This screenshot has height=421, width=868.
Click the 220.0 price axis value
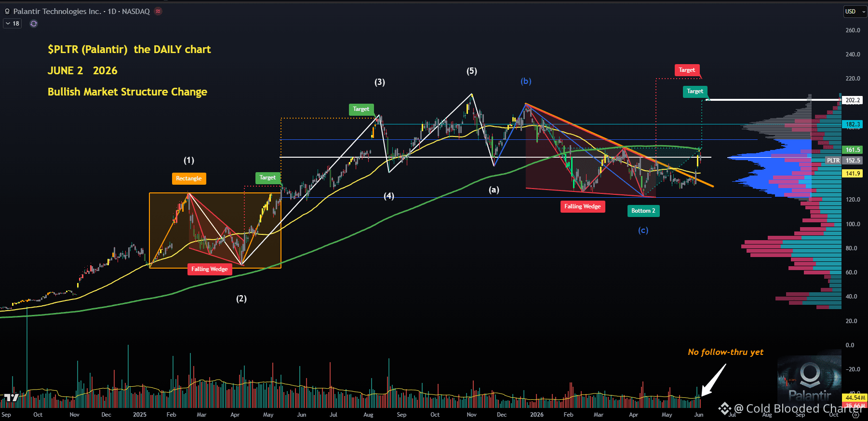pos(853,79)
